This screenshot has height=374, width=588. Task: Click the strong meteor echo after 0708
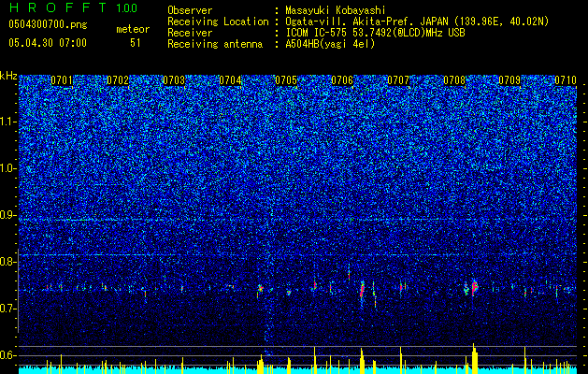coord(474,287)
